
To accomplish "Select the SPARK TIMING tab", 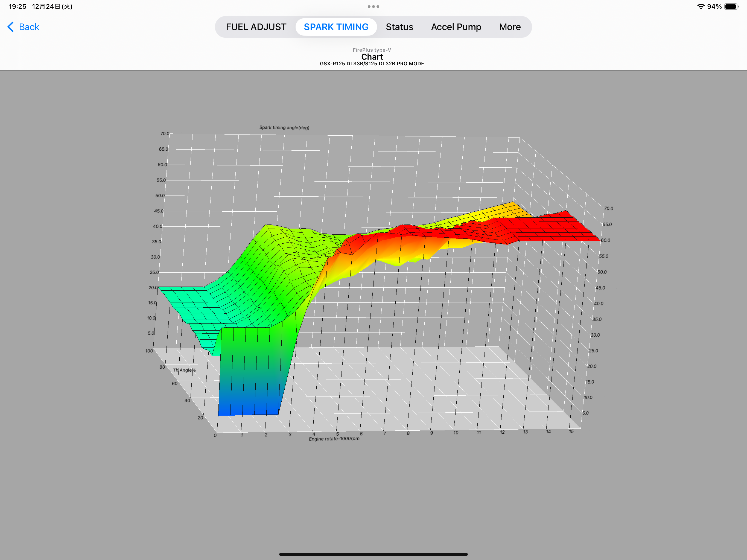I will coord(336,27).
